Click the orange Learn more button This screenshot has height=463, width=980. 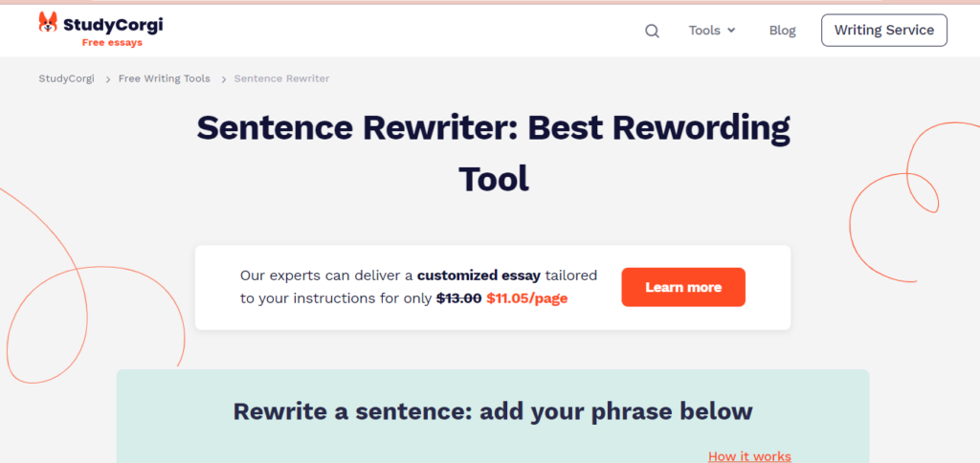pos(683,287)
